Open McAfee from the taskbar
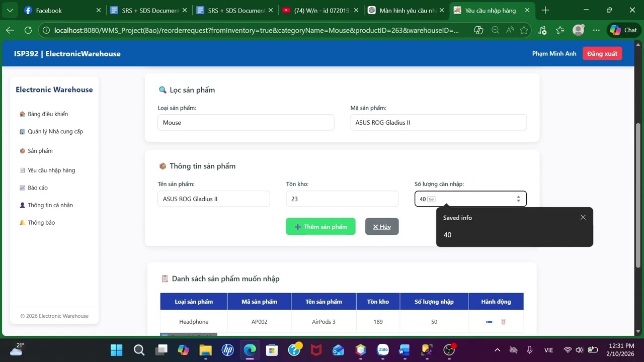Screen dimensions: 644x362 pyautogui.click(x=316, y=350)
